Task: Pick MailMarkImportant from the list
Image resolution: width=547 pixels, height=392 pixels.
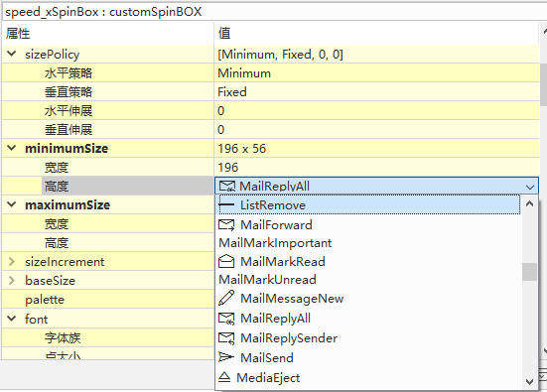Action: (369, 243)
